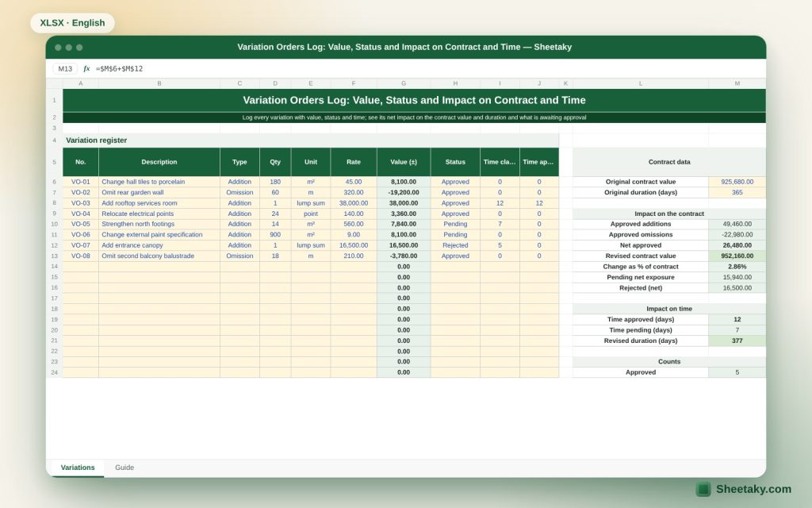812x508 pixels.
Task: Select Approved omissions value -22,980.00
Action: tap(737, 235)
